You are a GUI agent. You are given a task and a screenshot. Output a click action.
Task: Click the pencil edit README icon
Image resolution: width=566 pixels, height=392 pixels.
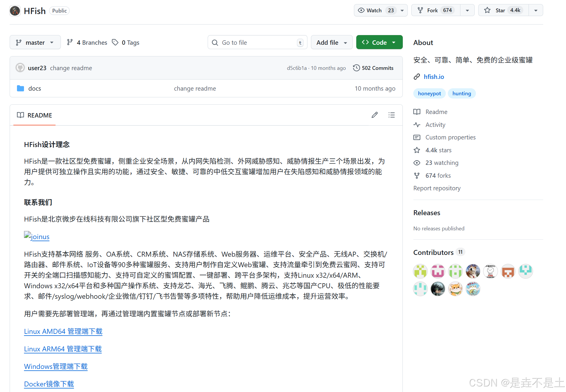374,115
